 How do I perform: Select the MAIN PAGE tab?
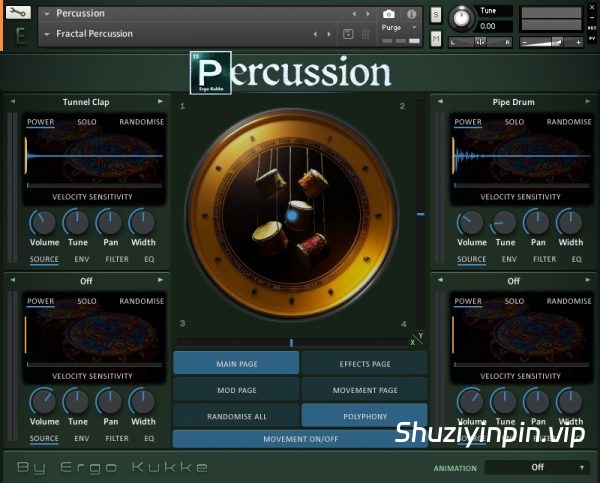(236, 364)
